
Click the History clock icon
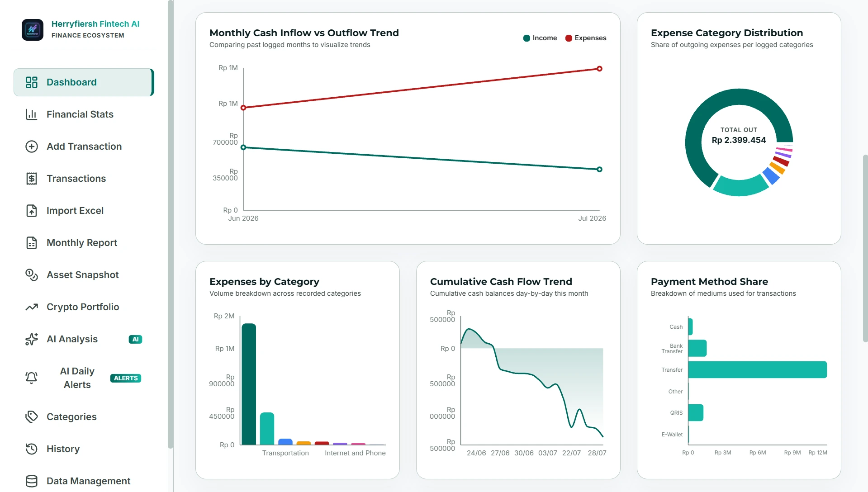pyautogui.click(x=32, y=449)
